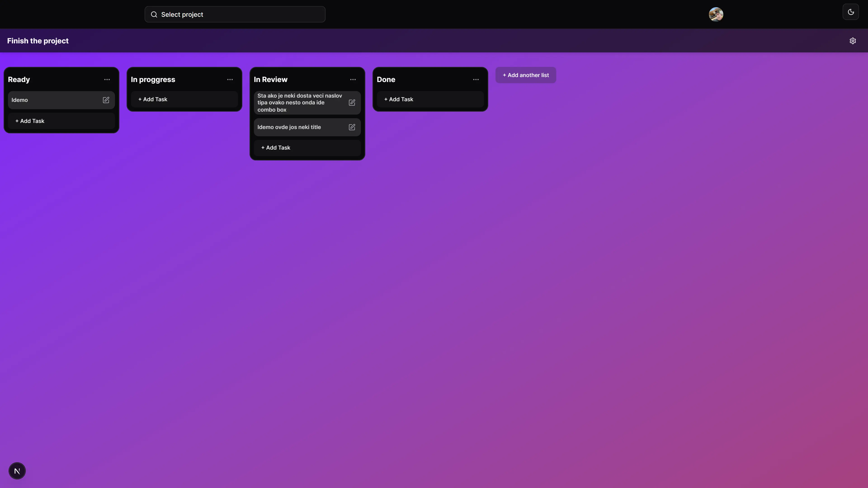Open board settings via the gear icon

pyautogui.click(x=853, y=41)
